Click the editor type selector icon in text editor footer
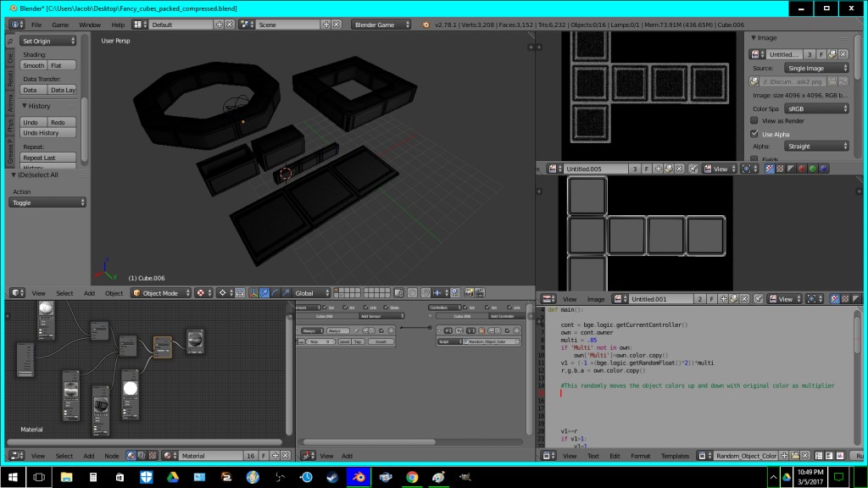This screenshot has height=488, width=868. [x=547, y=456]
